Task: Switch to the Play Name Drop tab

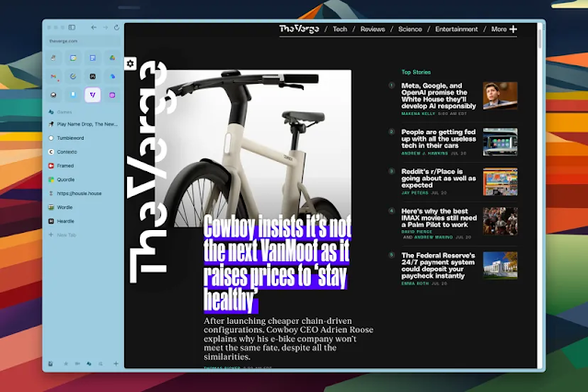Action: tap(83, 124)
